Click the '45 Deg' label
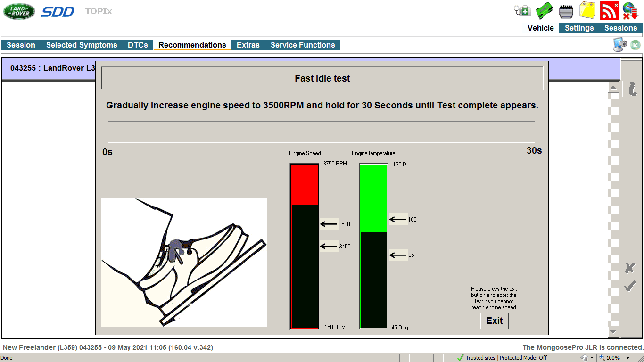The height and width of the screenshot is (362, 644). (400, 328)
